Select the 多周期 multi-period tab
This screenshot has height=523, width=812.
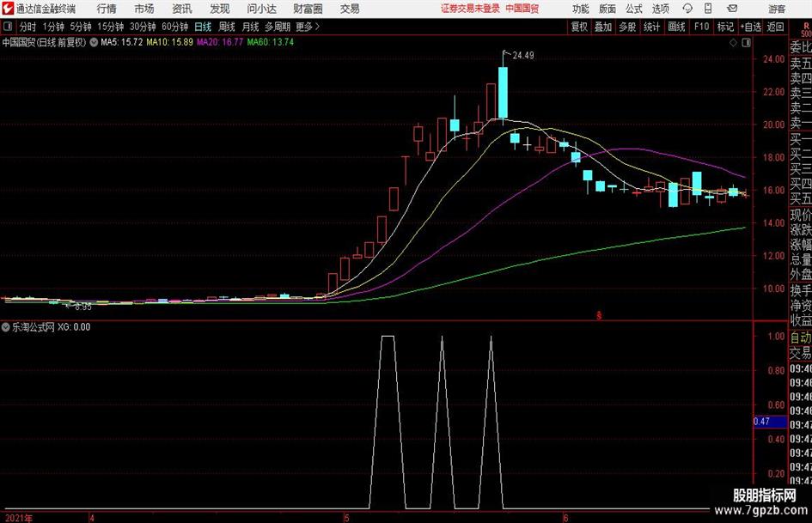coord(278,27)
